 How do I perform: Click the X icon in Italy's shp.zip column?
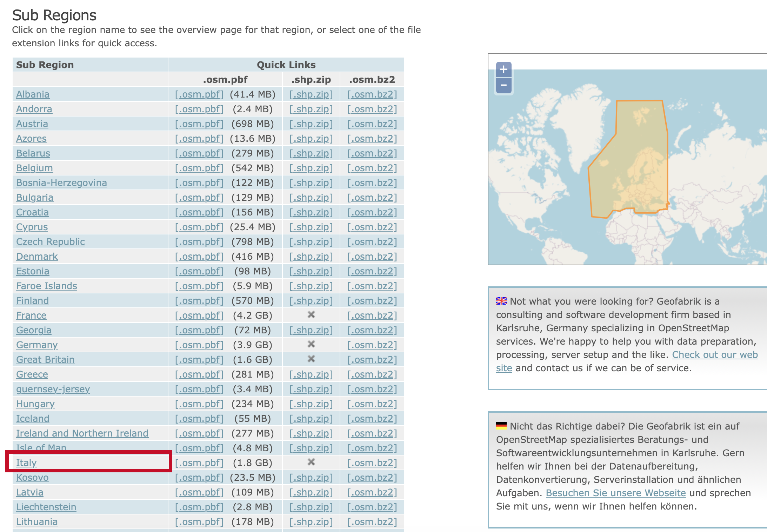click(x=311, y=462)
